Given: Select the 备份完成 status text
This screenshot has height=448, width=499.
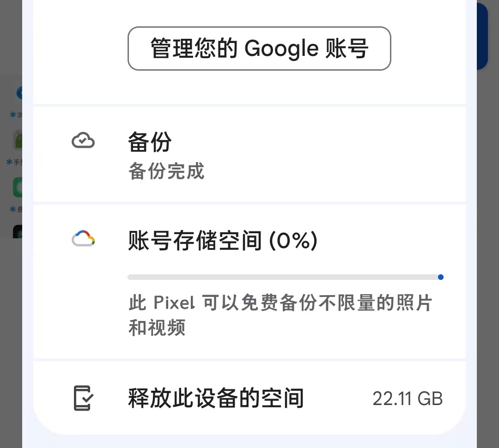Looking at the screenshot, I should pos(166,171).
